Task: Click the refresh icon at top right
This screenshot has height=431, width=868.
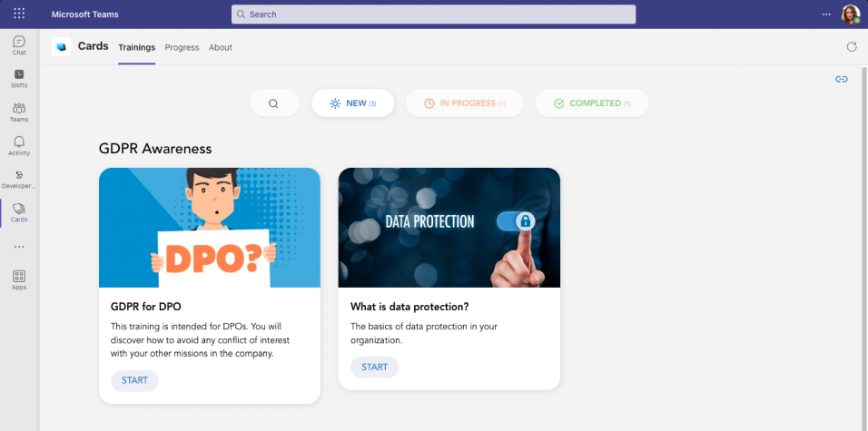Action: pyautogui.click(x=852, y=47)
